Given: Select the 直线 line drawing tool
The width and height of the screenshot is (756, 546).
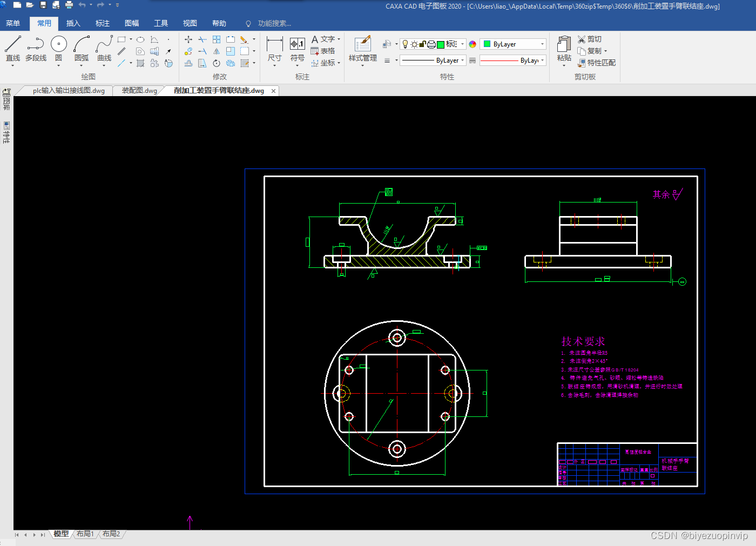Looking at the screenshot, I should 12,48.
